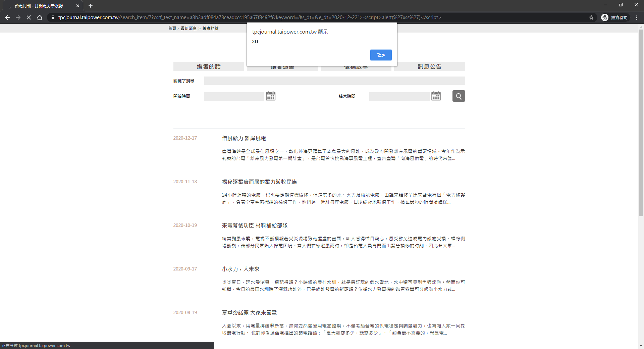Open 開始時間 calendar picker icon
The height and width of the screenshot is (349, 644).
[x=271, y=96]
